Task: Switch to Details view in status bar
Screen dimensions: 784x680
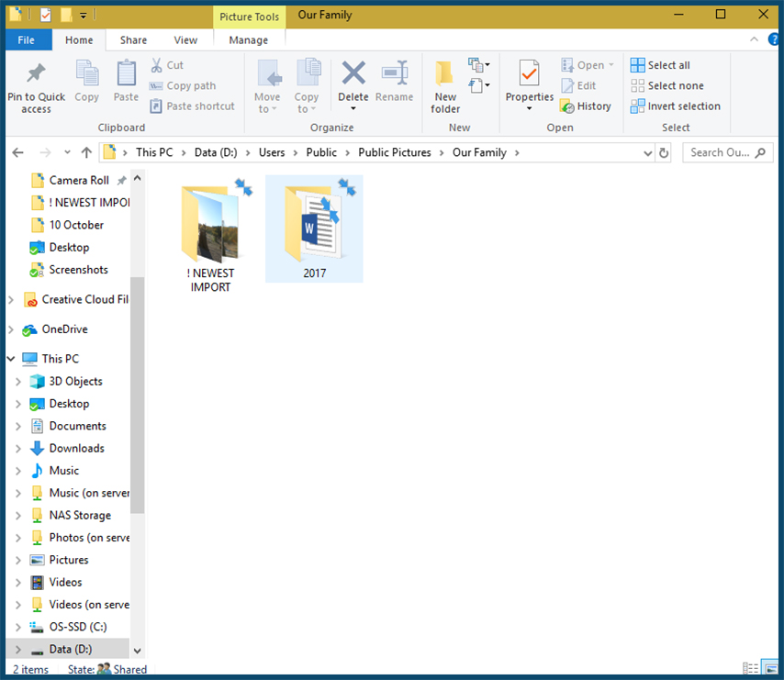Action: point(750,668)
